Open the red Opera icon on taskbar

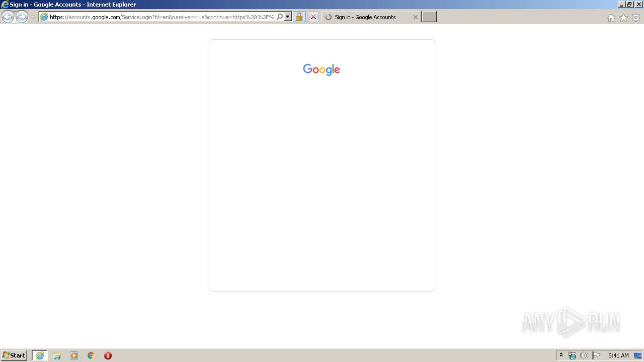[x=108, y=355]
